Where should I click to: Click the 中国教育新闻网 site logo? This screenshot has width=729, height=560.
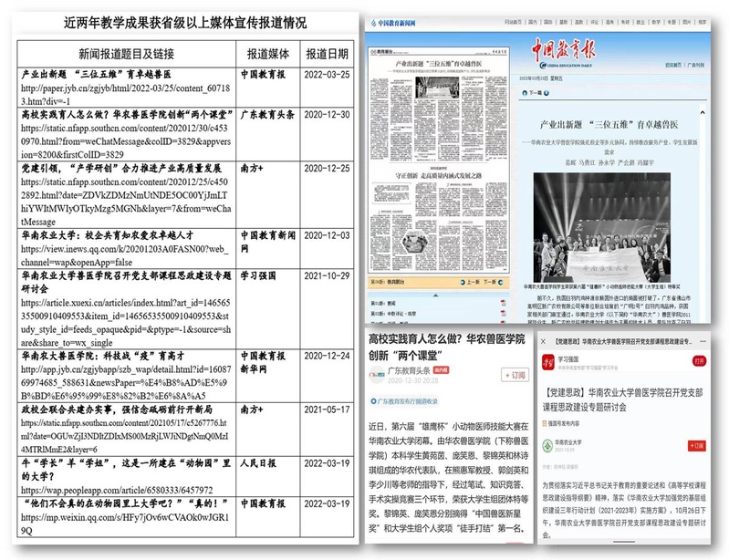(x=393, y=23)
